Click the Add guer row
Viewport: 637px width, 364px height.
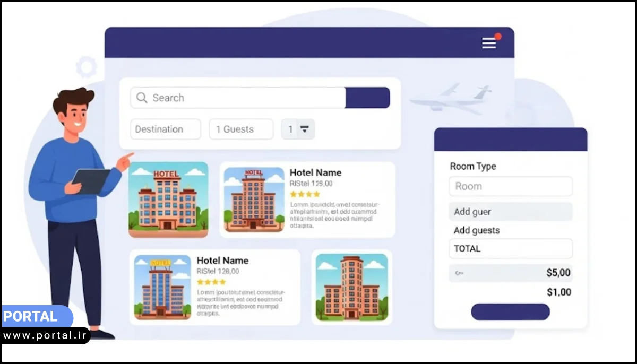pos(510,212)
